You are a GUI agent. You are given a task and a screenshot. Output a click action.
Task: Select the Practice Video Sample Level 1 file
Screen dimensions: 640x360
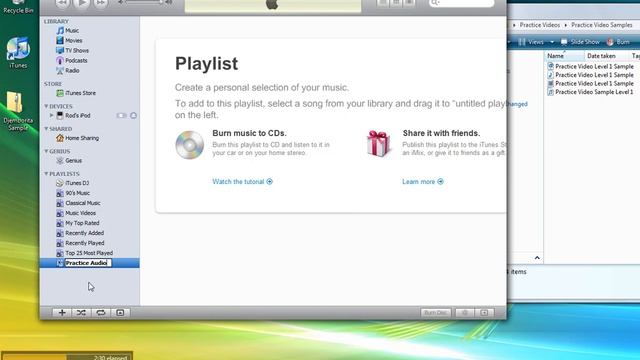point(590,92)
